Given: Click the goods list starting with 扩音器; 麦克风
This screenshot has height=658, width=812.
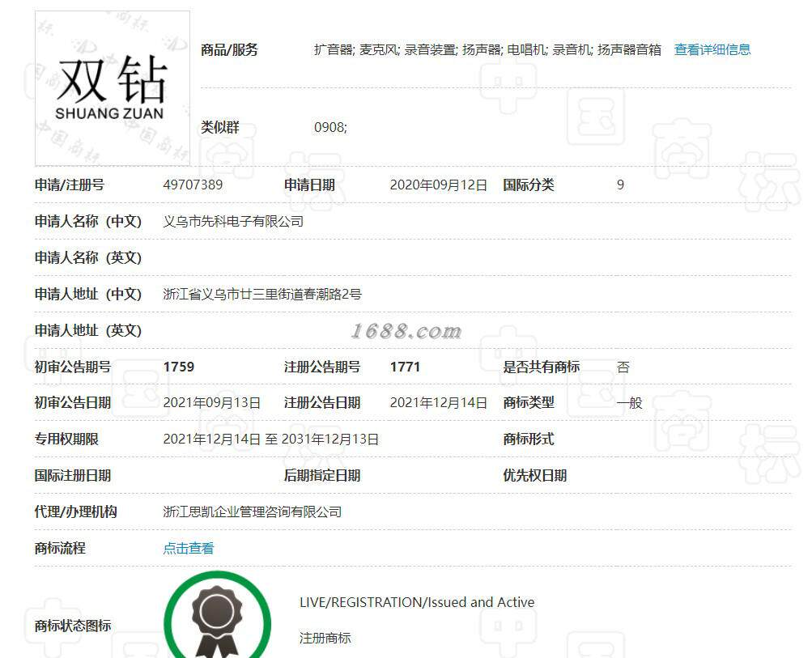Looking at the screenshot, I should pyautogui.click(x=487, y=49).
